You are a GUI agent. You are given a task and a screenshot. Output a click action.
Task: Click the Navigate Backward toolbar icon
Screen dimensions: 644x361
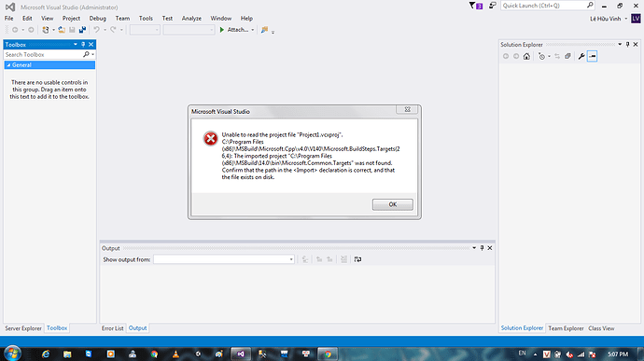[x=15, y=30]
